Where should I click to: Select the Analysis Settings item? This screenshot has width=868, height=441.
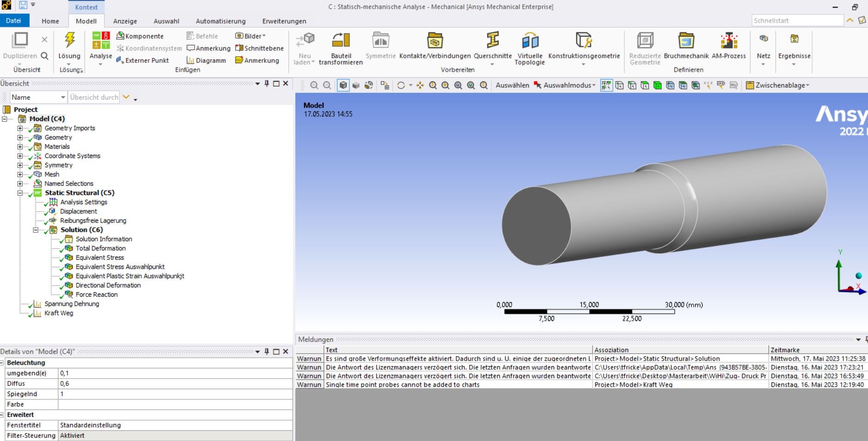point(84,202)
